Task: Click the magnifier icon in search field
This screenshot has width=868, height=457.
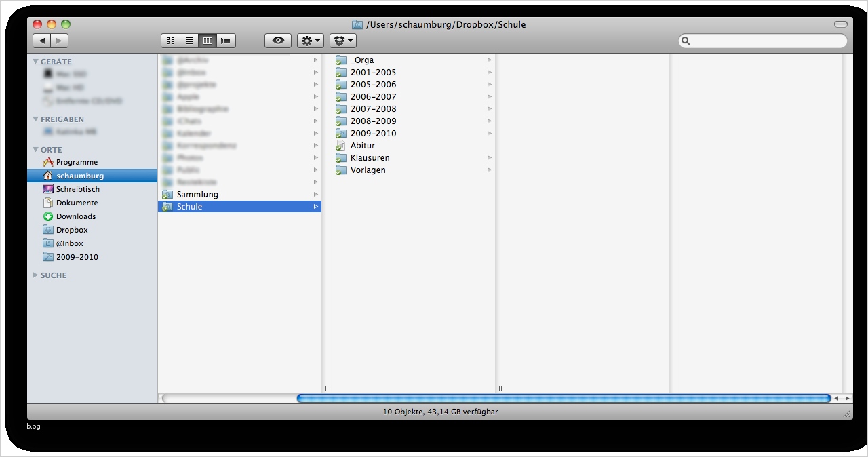Action: 686,41
